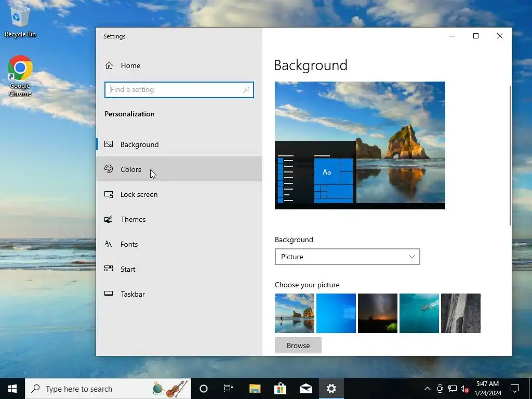Open the Windows Start button

(12, 389)
